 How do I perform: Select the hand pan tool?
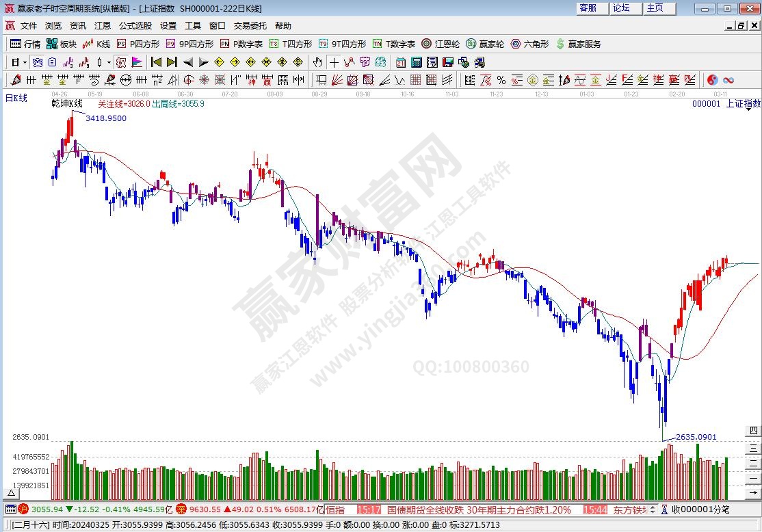[x=317, y=62]
